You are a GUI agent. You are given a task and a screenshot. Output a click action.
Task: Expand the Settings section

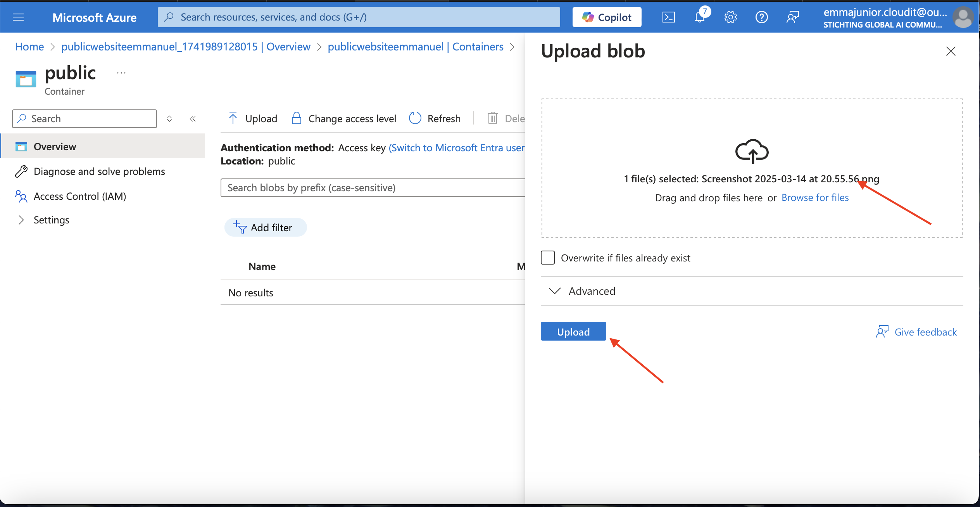tap(51, 220)
